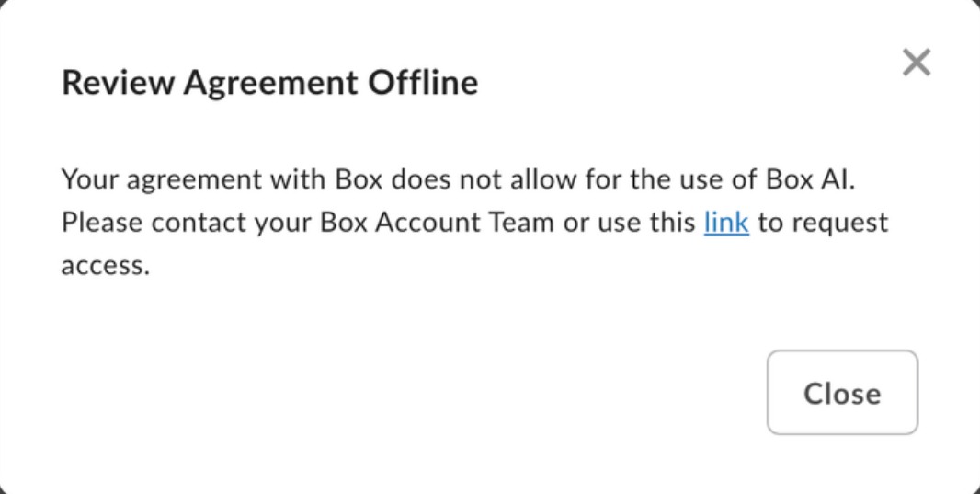Click the word "Your" starting the message
This screenshot has height=494, width=980.
click(89, 179)
